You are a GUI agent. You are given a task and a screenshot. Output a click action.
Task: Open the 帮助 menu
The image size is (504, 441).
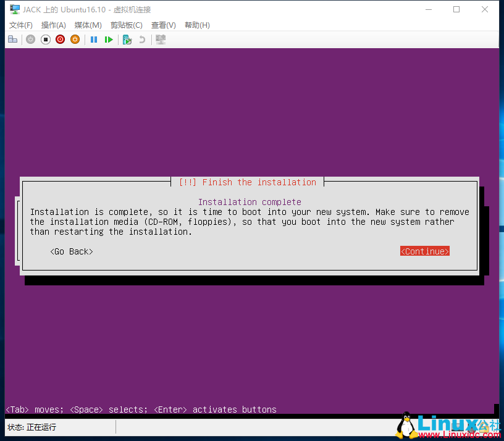196,25
